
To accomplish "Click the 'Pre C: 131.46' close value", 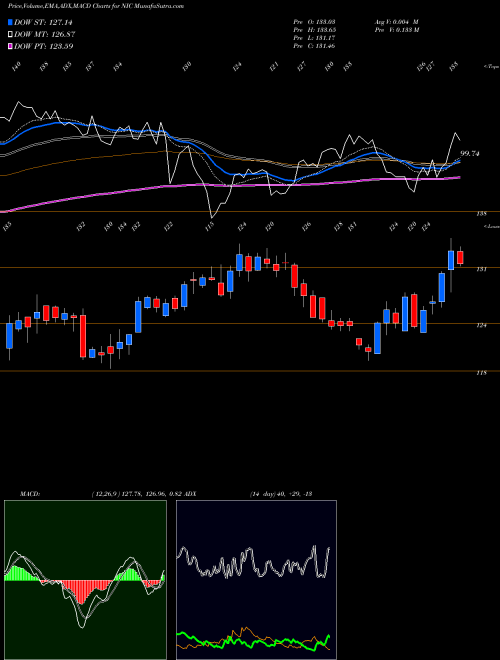I will [314, 46].
